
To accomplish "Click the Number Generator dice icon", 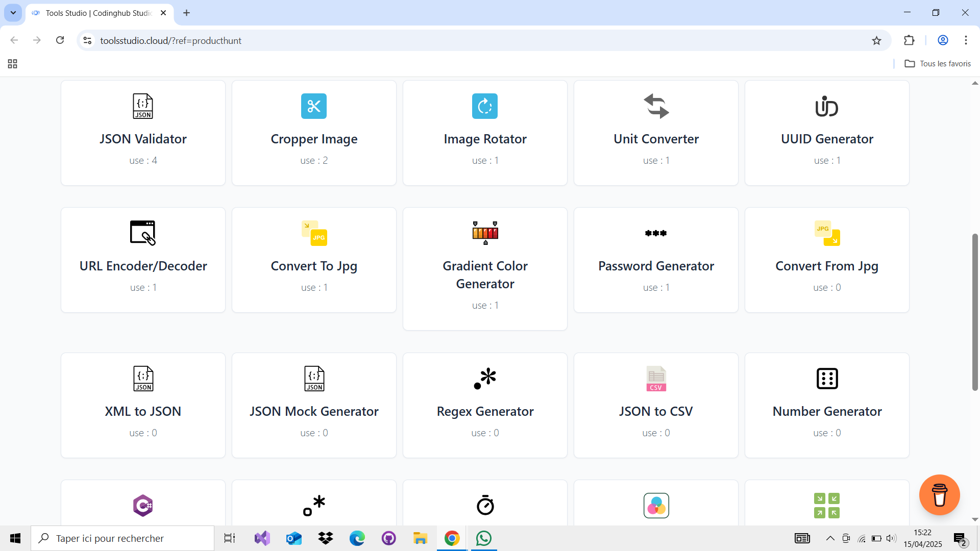I will 827,379.
